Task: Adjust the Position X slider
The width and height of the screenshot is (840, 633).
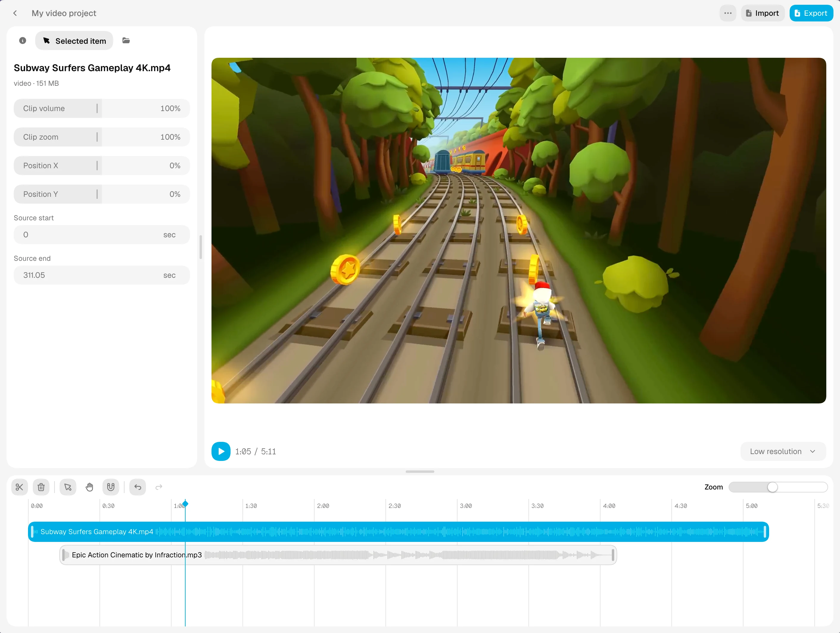Action: click(x=102, y=166)
